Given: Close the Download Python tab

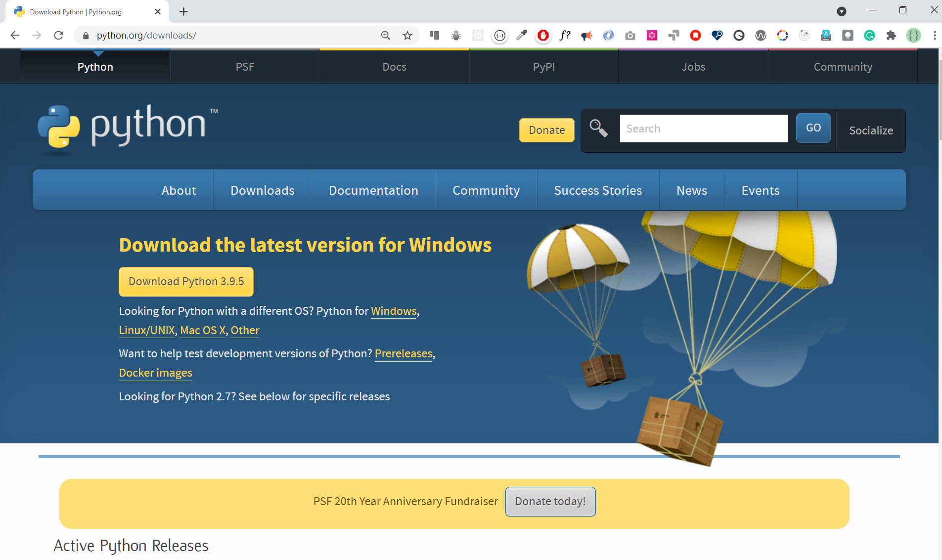Looking at the screenshot, I should [158, 11].
